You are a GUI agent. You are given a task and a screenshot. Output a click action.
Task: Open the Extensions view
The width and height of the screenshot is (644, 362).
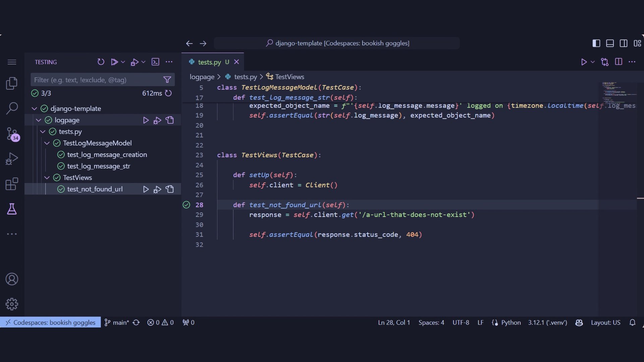coord(12,184)
